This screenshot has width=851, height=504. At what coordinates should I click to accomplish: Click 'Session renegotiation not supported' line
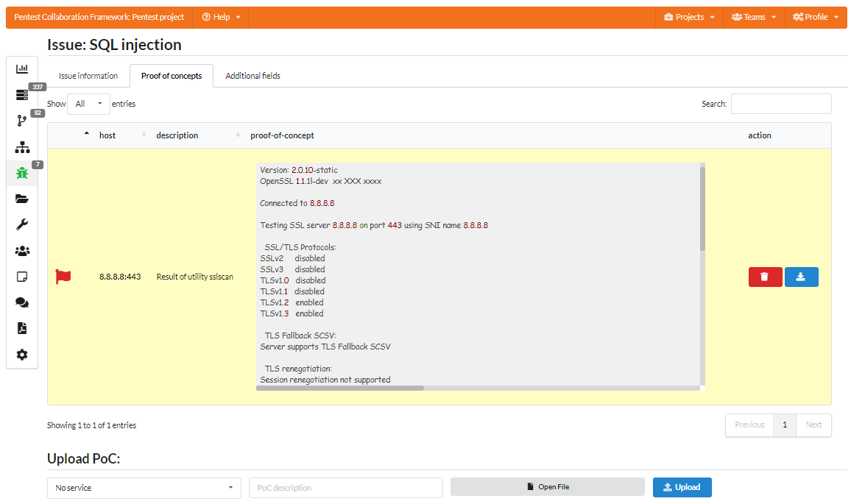[325, 380]
